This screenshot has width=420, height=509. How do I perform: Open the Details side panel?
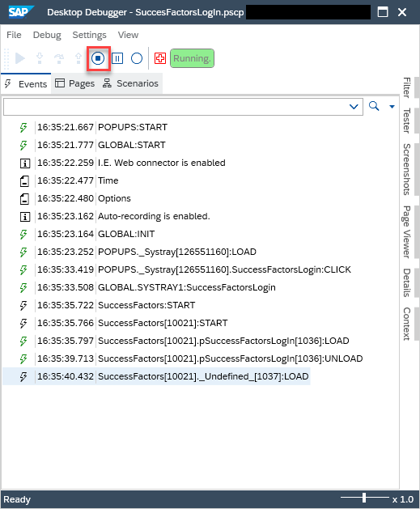tap(407, 282)
